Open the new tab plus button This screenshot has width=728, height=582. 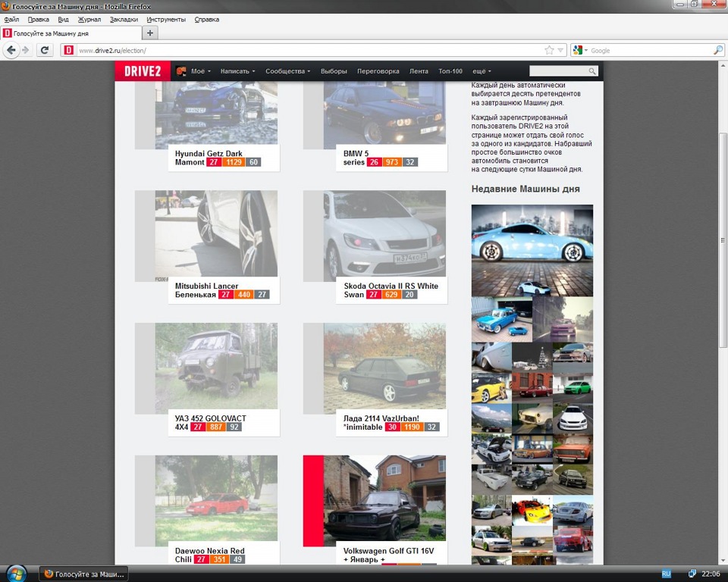[150, 33]
